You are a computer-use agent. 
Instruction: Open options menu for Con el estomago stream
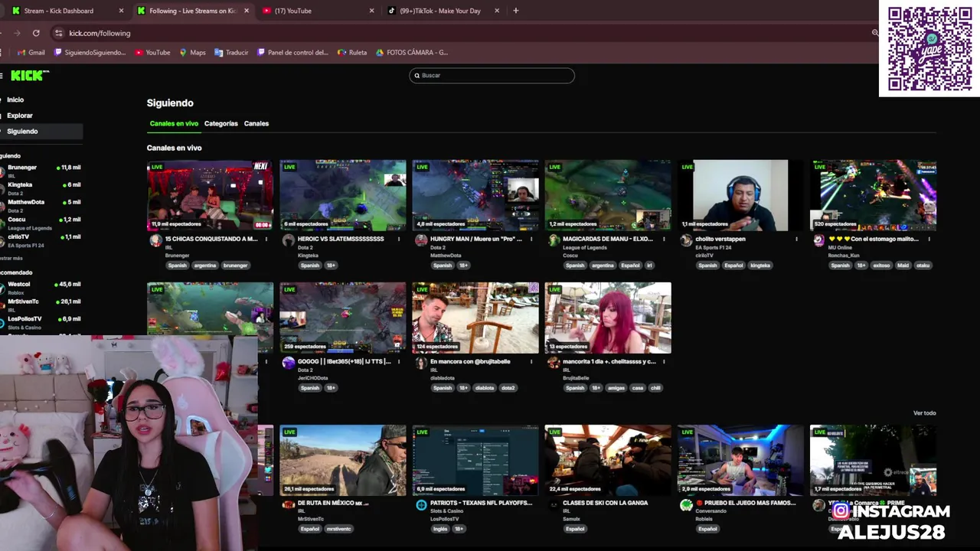click(929, 239)
